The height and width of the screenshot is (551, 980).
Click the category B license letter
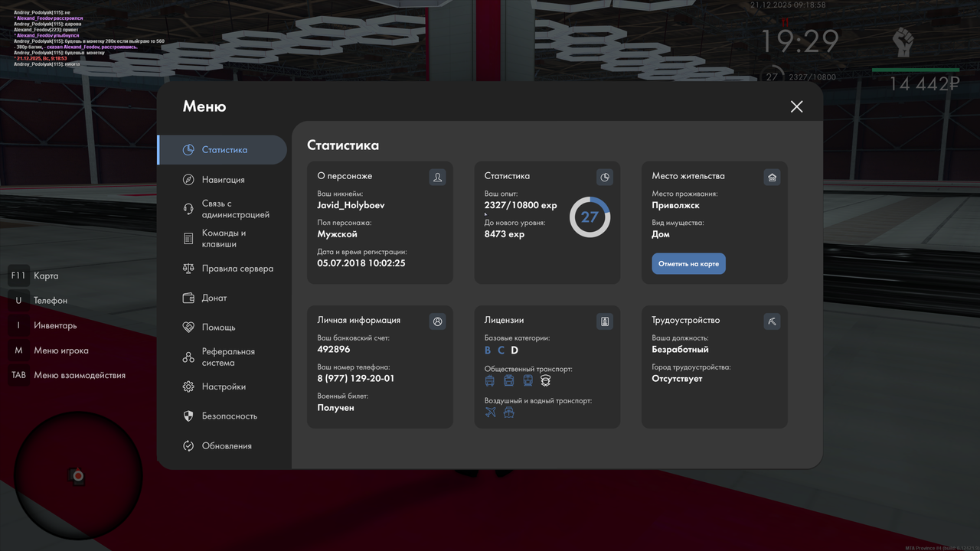pyautogui.click(x=488, y=350)
